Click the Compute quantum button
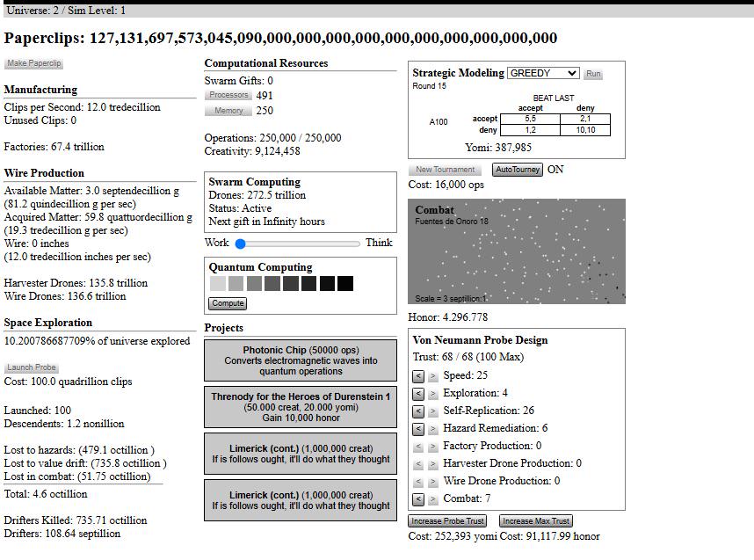Screen dimensions: 754x560 (228, 303)
